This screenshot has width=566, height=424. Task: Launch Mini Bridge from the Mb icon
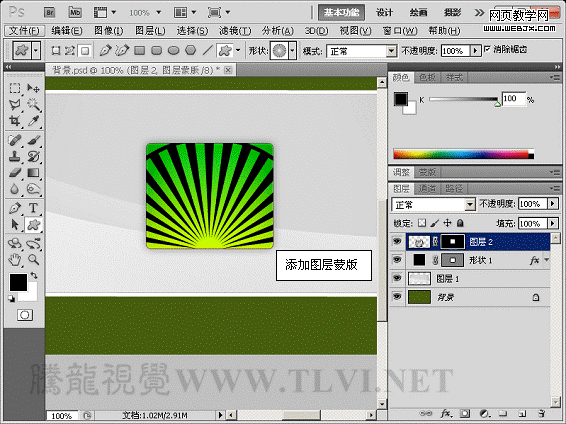tap(75, 13)
